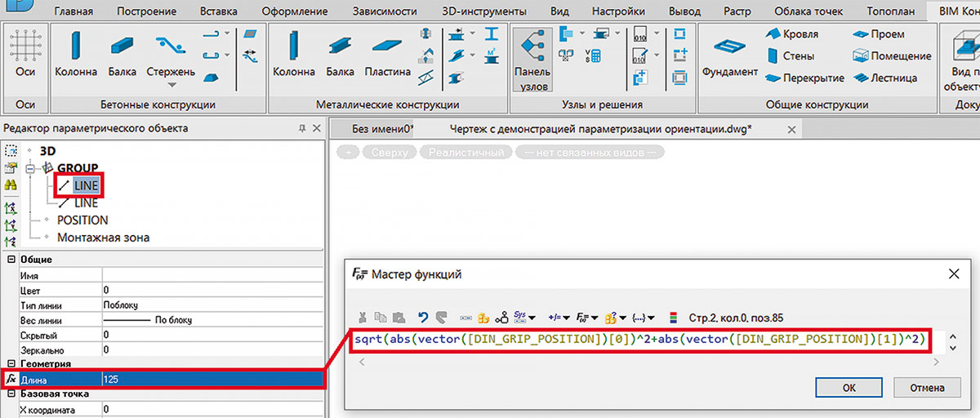
Task: Select the Проем opening tool
Action: point(879,34)
